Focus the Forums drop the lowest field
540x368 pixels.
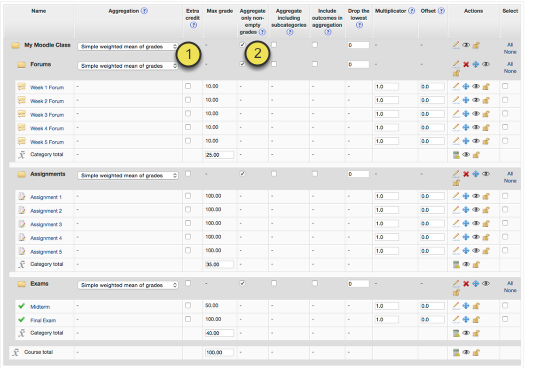(358, 64)
